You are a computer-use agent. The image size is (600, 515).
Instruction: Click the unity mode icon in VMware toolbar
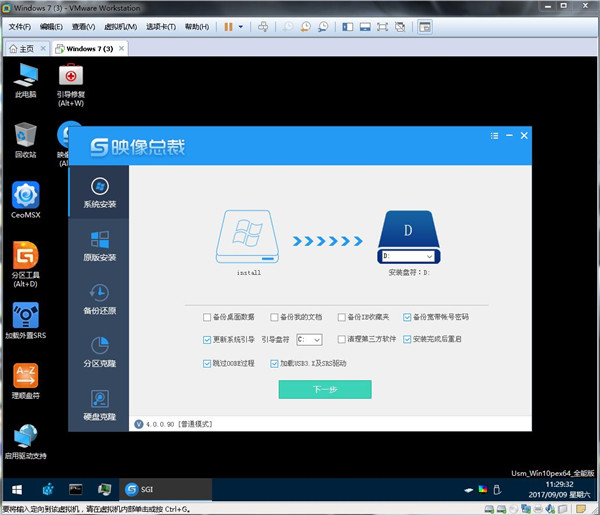[x=400, y=27]
